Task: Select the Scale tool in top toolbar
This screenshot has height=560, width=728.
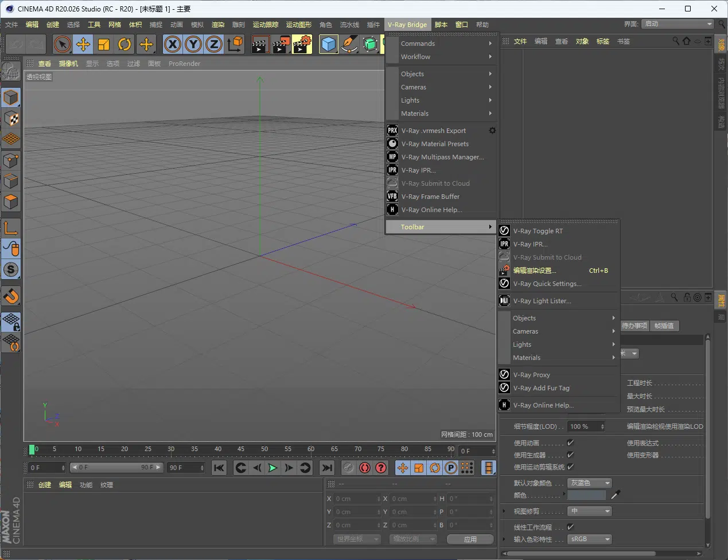Action: click(104, 44)
